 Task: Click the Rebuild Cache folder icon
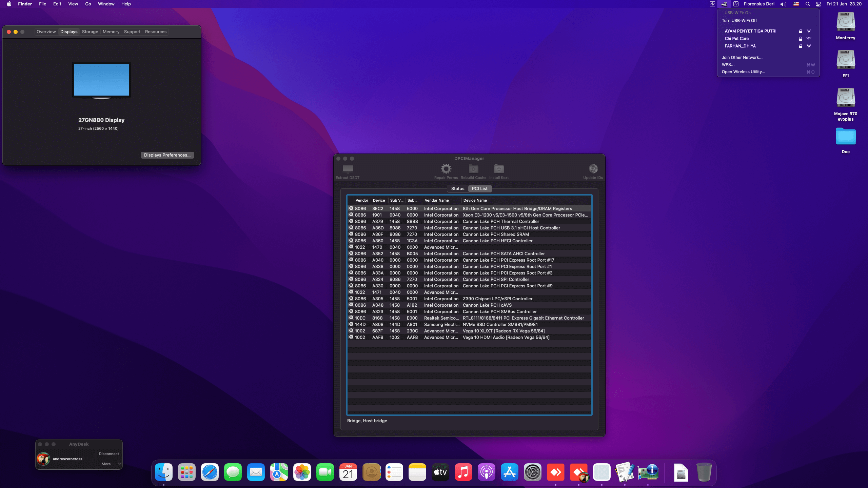473,171
